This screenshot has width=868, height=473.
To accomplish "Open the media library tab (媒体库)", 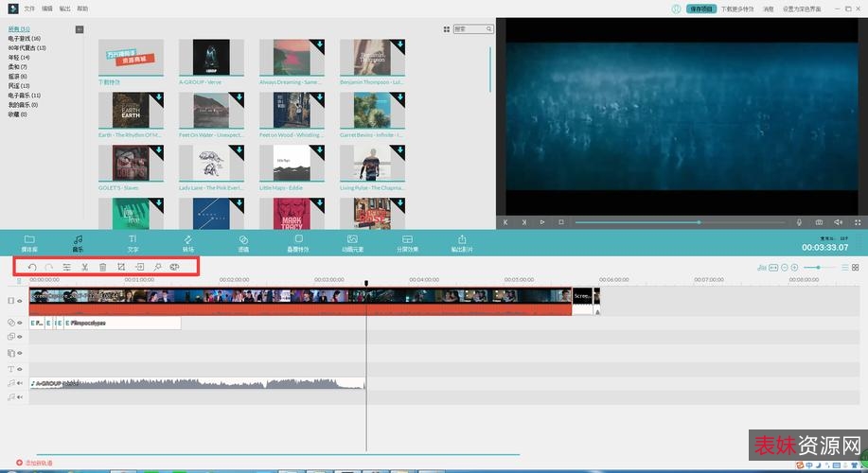I will (29, 243).
